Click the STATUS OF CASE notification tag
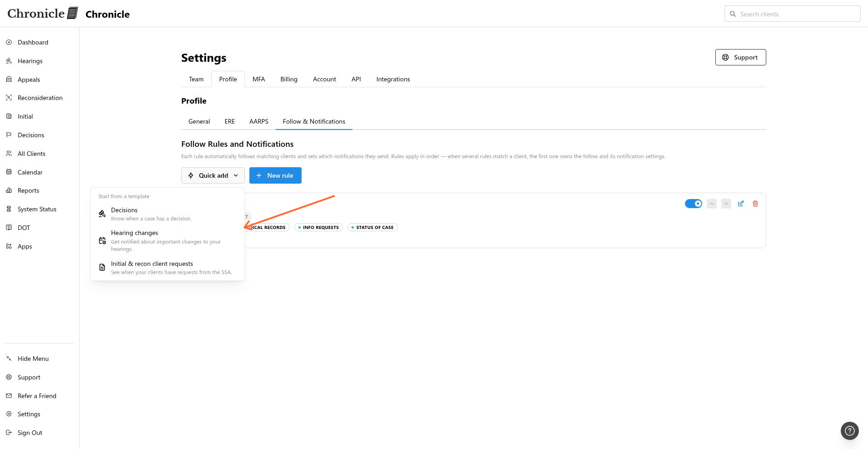The height and width of the screenshot is (449, 868). coord(372,227)
